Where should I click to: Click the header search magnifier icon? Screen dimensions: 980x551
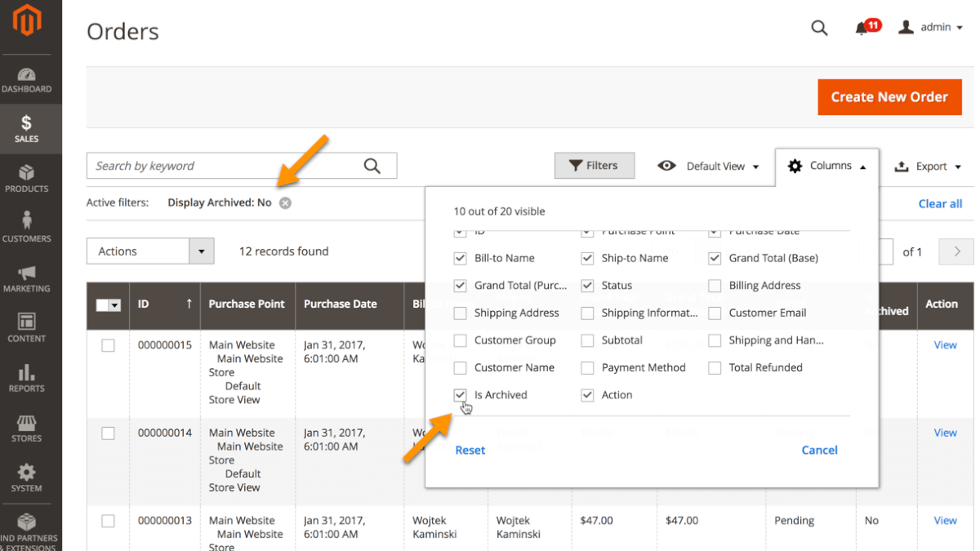(x=819, y=28)
